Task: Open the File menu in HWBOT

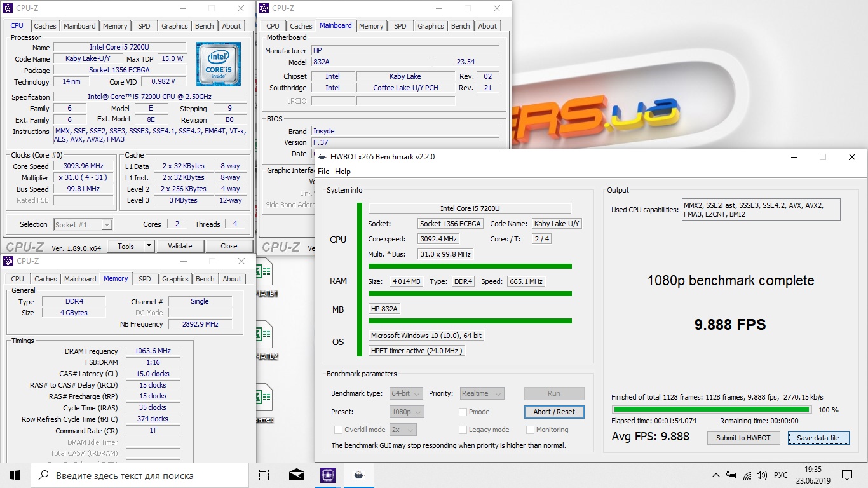Action: [x=323, y=172]
